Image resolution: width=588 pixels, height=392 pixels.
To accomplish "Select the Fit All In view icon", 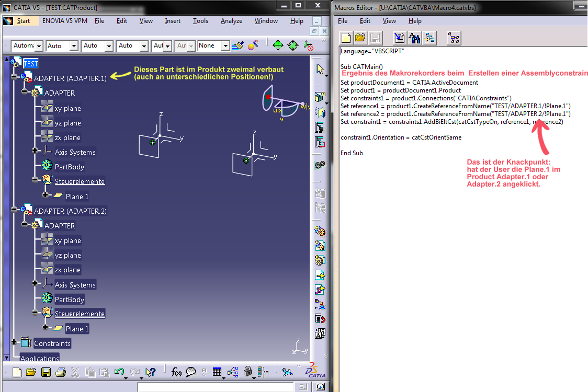I will point(278,45).
